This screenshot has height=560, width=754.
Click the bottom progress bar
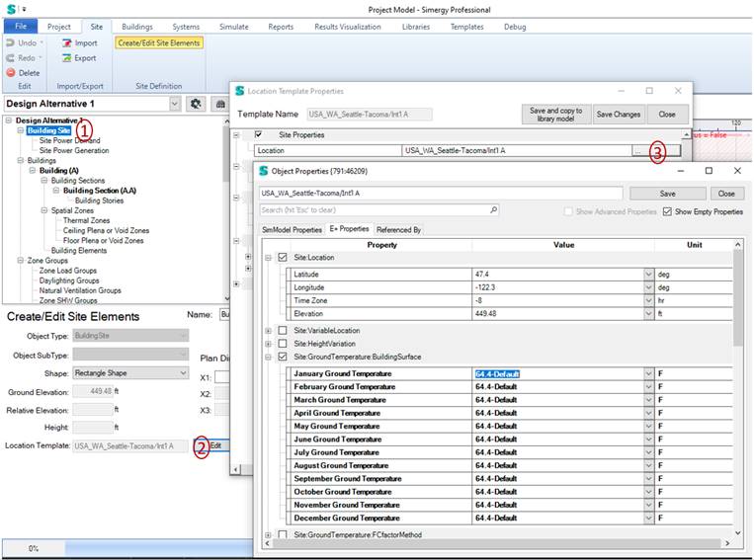pyautogui.click(x=127, y=548)
